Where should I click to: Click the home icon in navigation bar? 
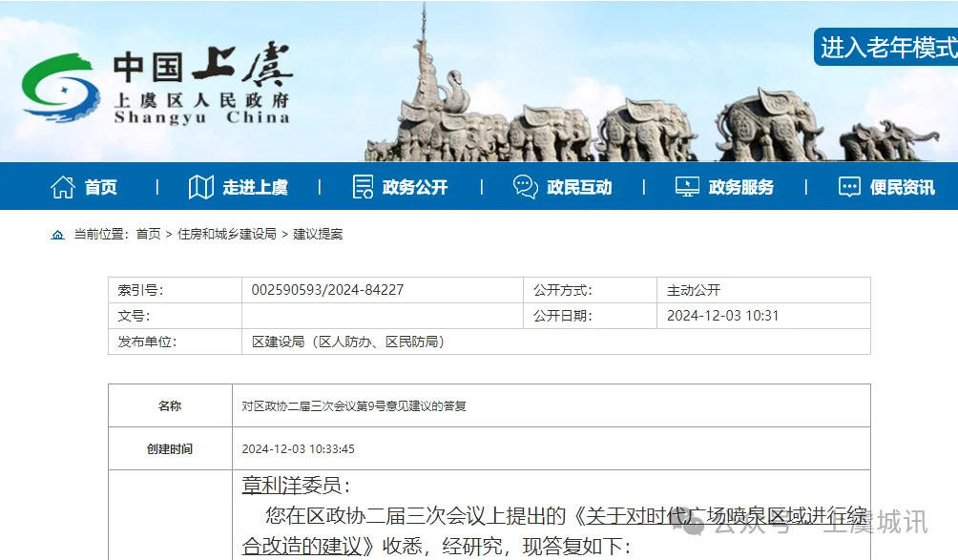(63, 187)
